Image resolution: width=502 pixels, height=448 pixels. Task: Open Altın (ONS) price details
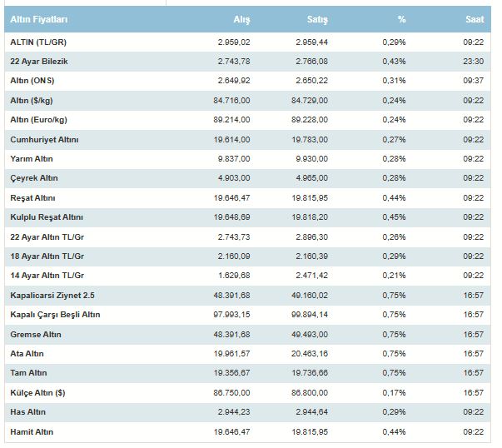coord(247,81)
